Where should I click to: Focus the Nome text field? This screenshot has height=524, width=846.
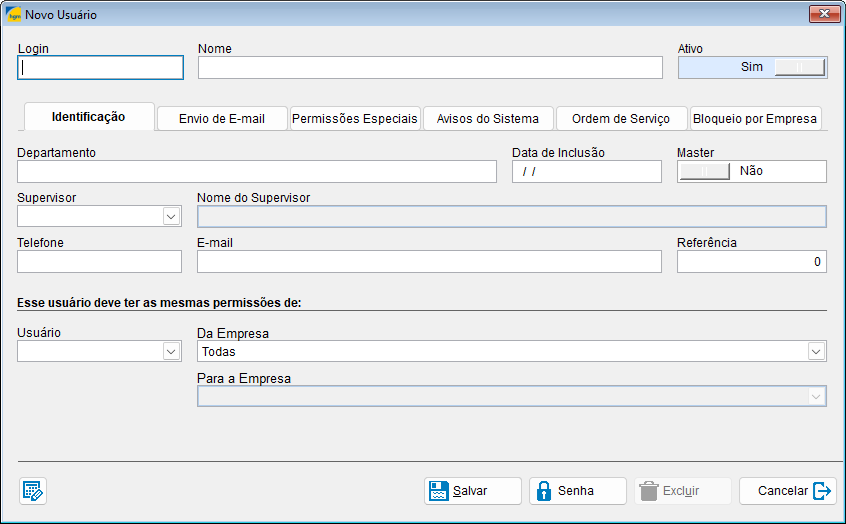click(430, 67)
